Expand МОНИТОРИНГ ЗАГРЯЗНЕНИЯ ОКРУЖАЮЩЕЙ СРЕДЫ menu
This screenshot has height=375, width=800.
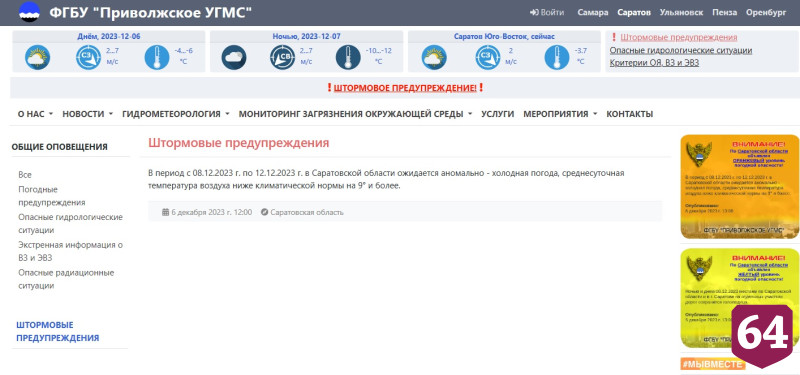pos(355,114)
